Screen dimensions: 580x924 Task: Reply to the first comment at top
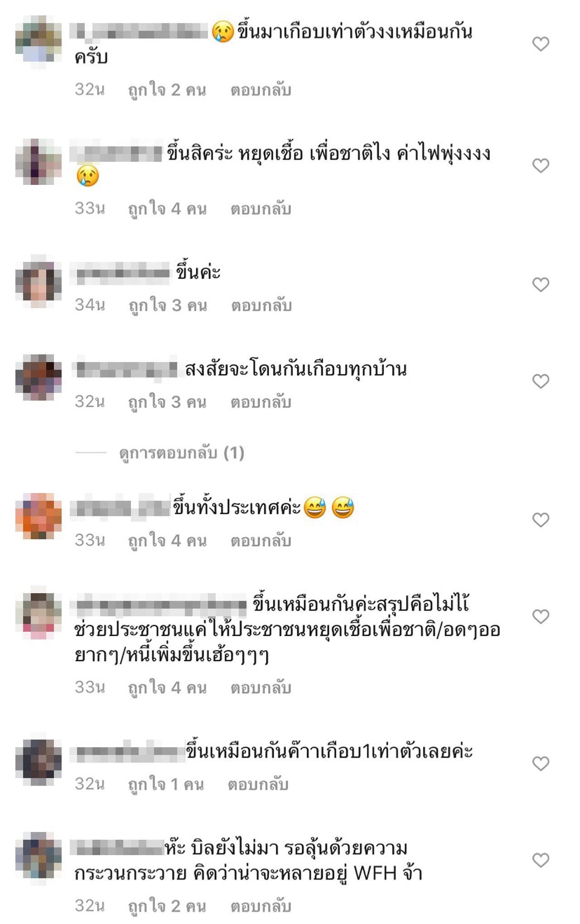click(261, 90)
